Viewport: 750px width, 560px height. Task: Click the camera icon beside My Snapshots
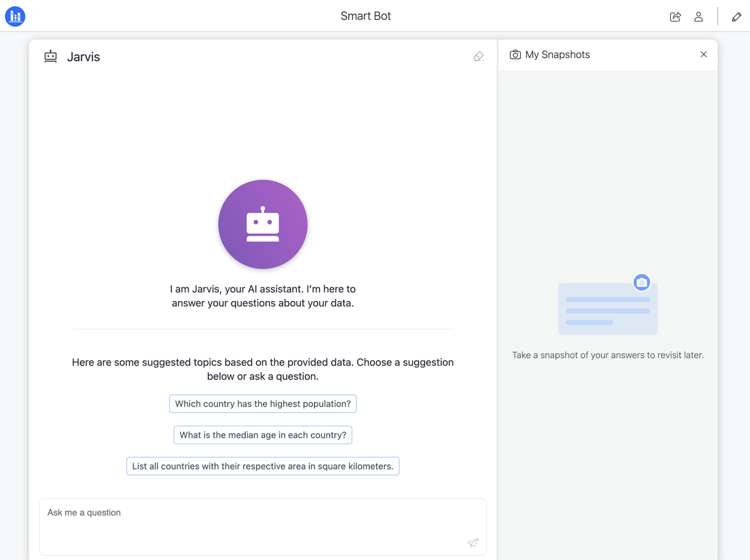pos(515,54)
